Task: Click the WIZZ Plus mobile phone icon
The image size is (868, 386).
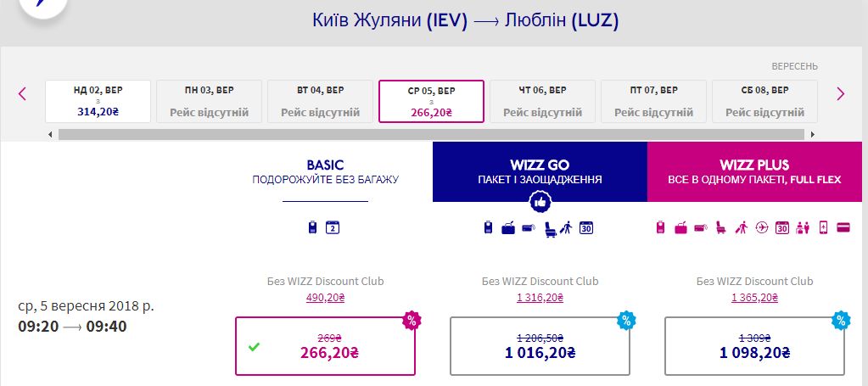Action: pos(823,227)
